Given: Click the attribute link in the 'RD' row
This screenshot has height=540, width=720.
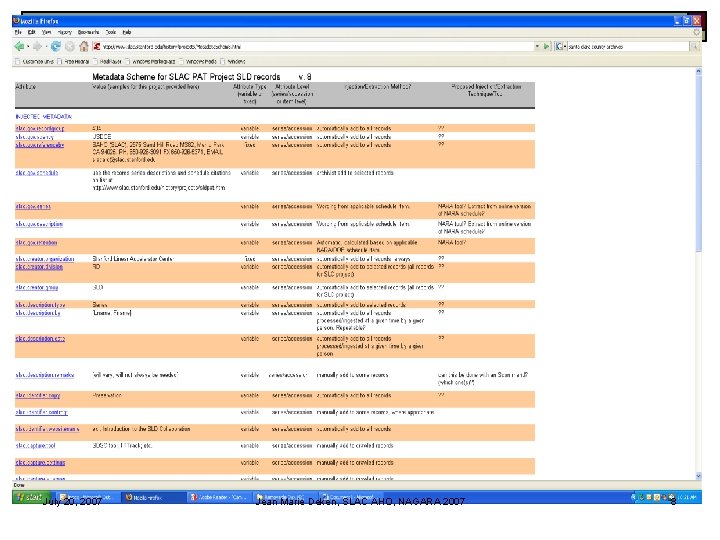Looking at the screenshot, I should (39, 267).
